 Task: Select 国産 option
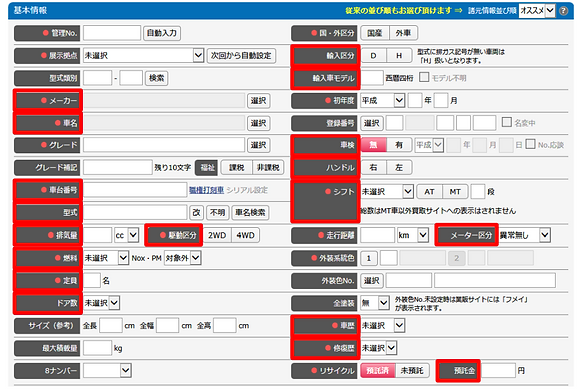[x=375, y=33]
